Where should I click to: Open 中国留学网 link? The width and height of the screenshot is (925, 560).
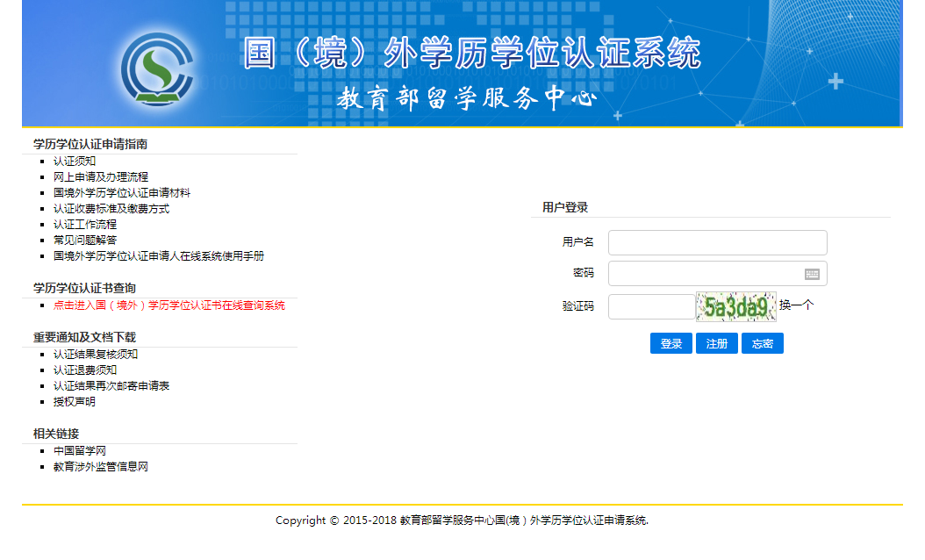(80, 451)
